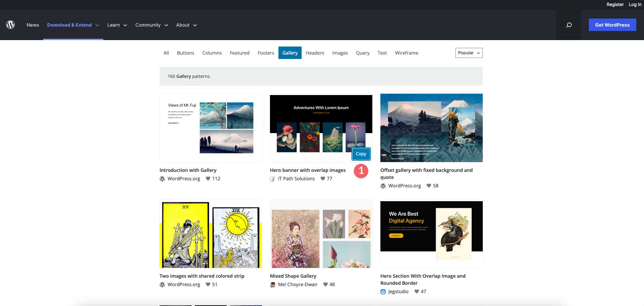Favorite Hero banner with overlap images heart

[323, 179]
